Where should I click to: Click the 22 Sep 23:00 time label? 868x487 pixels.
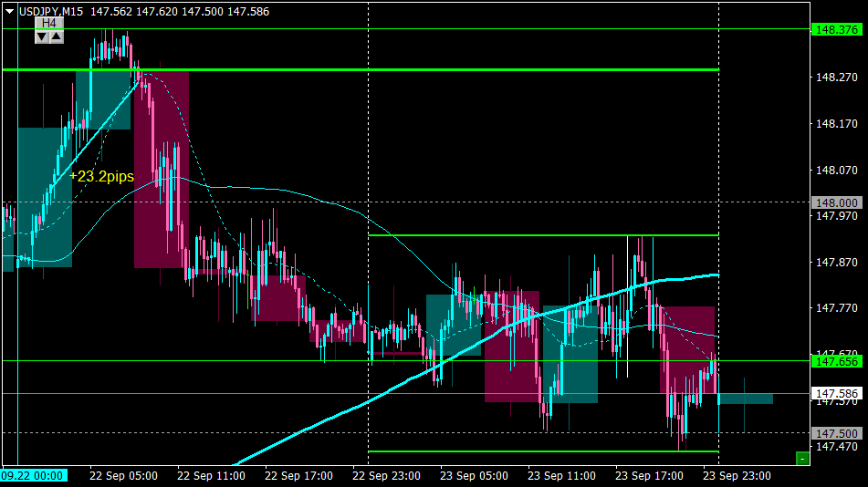point(386,475)
